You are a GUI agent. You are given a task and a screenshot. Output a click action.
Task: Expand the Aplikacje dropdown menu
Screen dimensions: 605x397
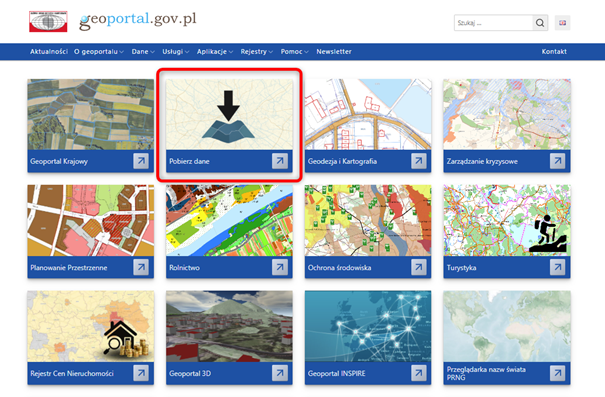(x=215, y=52)
